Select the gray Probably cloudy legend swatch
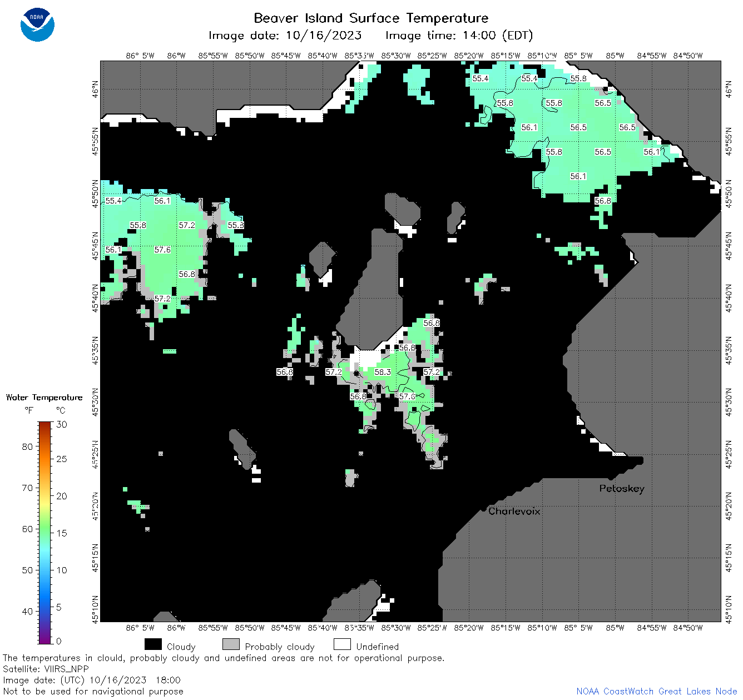 [x=231, y=644]
